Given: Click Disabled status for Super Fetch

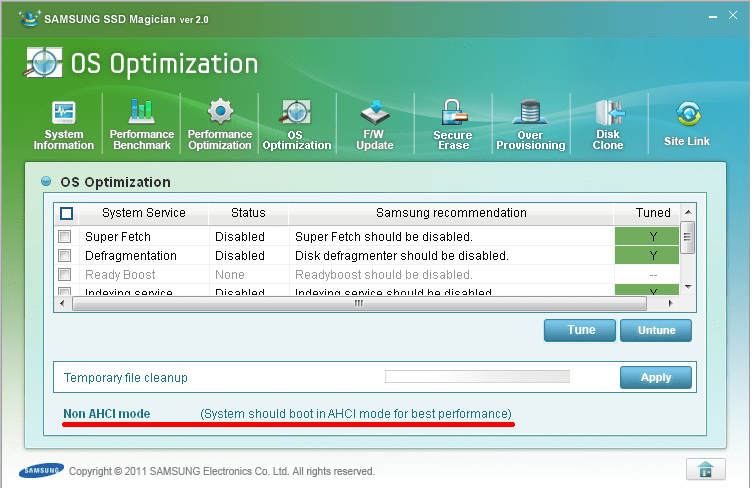Looking at the screenshot, I should [240, 236].
